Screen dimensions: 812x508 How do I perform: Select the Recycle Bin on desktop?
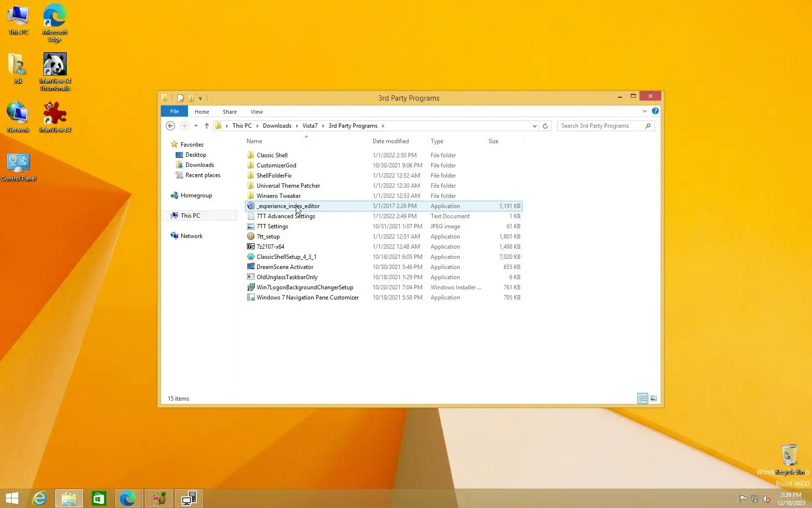[x=789, y=460]
